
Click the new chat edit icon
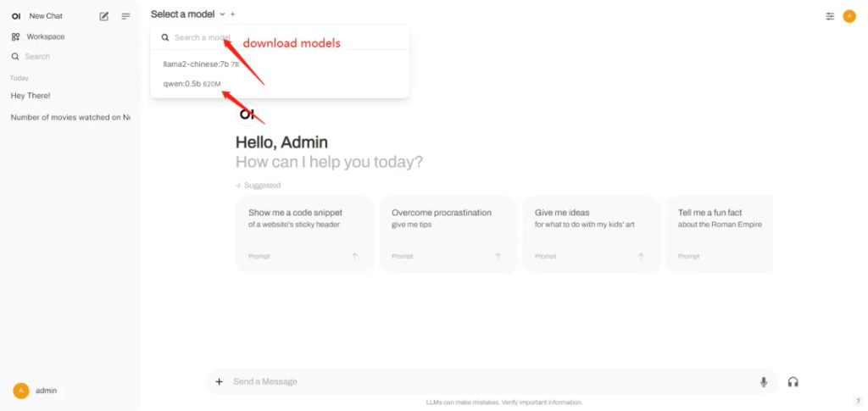pyautogui.click(x=104, y=16)
